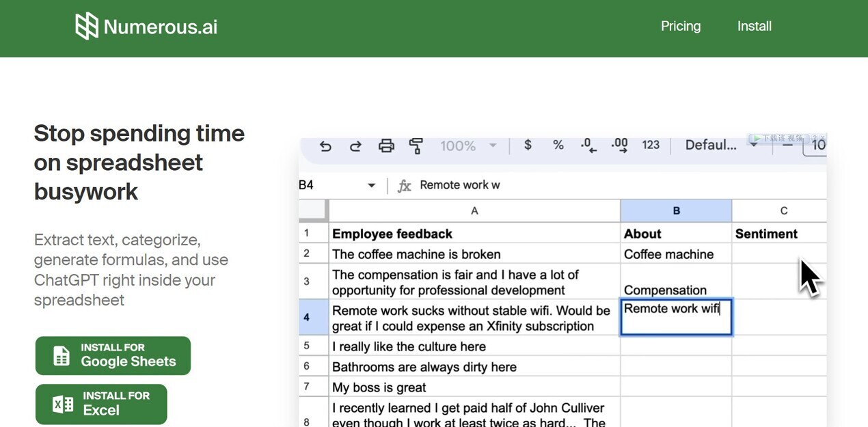The image size is (868, 427).
Task: Apply percent format icon
Action: tap(558, 145)
